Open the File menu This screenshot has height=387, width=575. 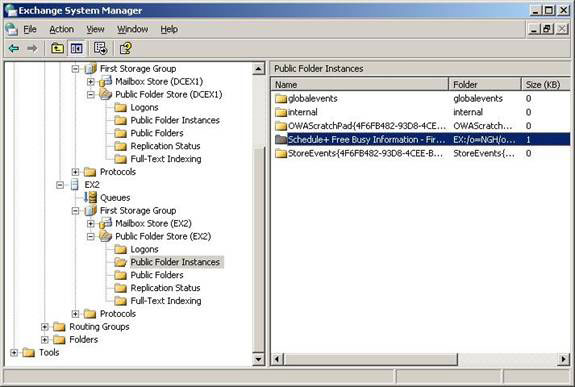(x=30, y=29)
